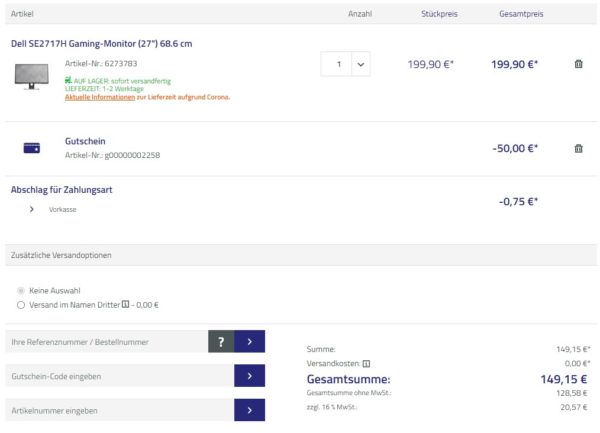Focus the Referenznummer / Bestellnummer field
Viewport: 600px width, 433px height.
point(106,342)
